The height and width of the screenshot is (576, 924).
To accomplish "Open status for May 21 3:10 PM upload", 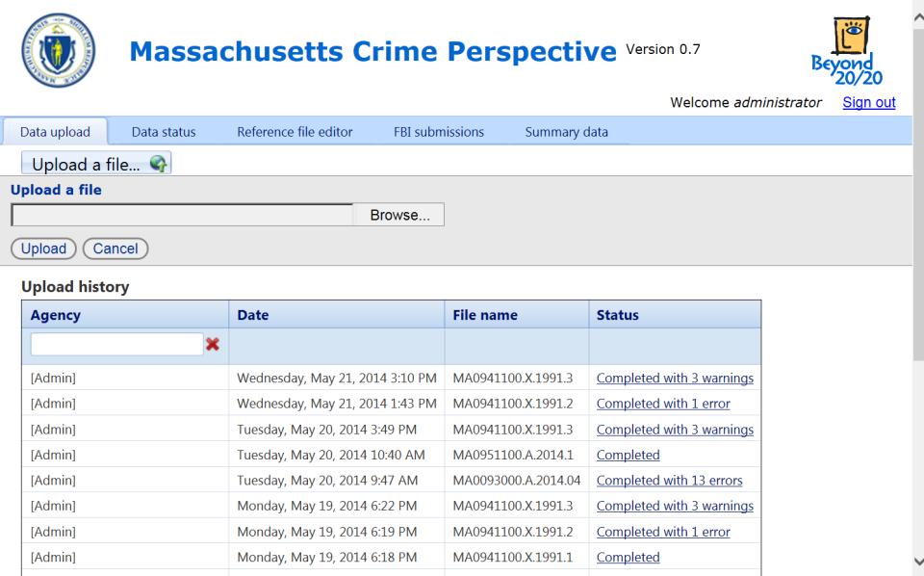I will click(675, 379).
